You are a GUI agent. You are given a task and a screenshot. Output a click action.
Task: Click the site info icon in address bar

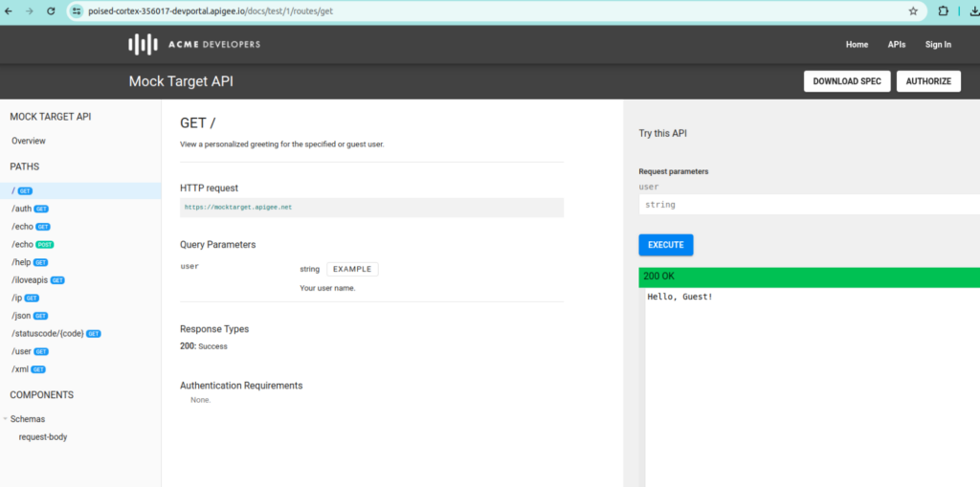(x=77, y=11)
